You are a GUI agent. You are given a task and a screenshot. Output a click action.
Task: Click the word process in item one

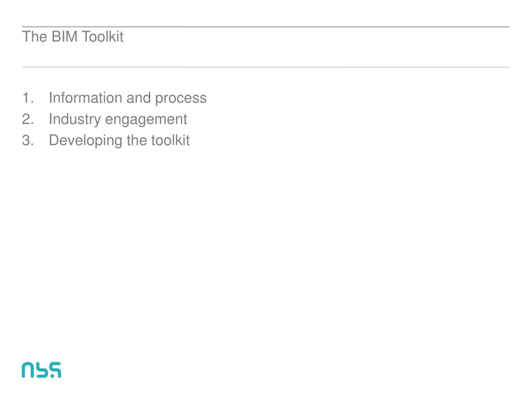[181, 99]
